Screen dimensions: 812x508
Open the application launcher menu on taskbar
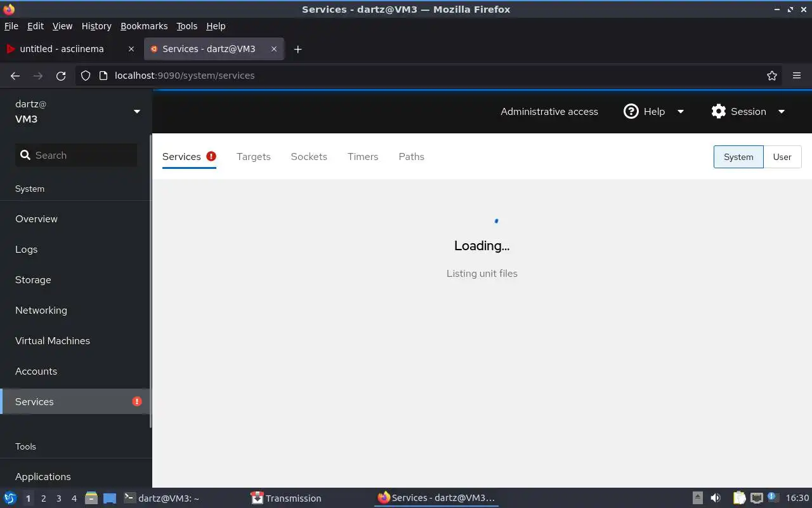pyautogui.click(x=10, y=498)
